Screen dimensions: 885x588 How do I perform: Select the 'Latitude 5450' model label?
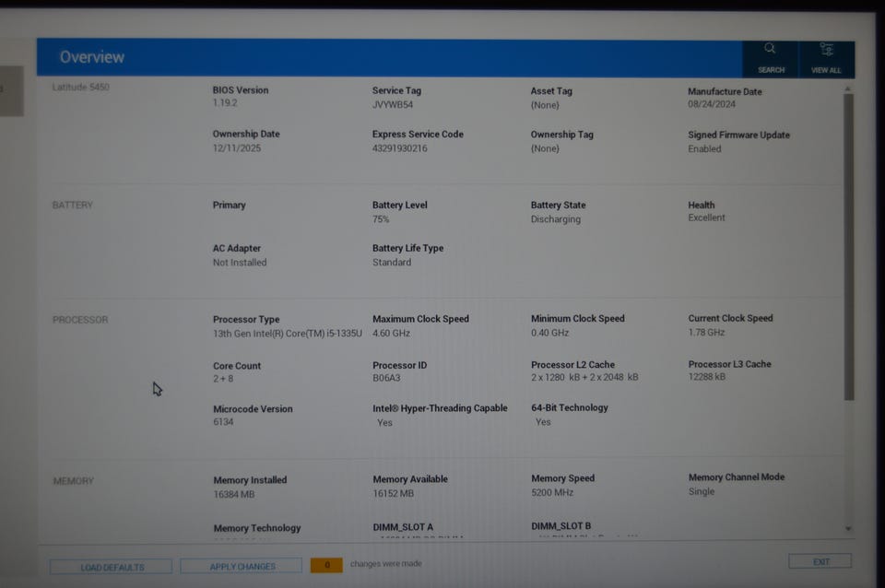coord(81,87)
